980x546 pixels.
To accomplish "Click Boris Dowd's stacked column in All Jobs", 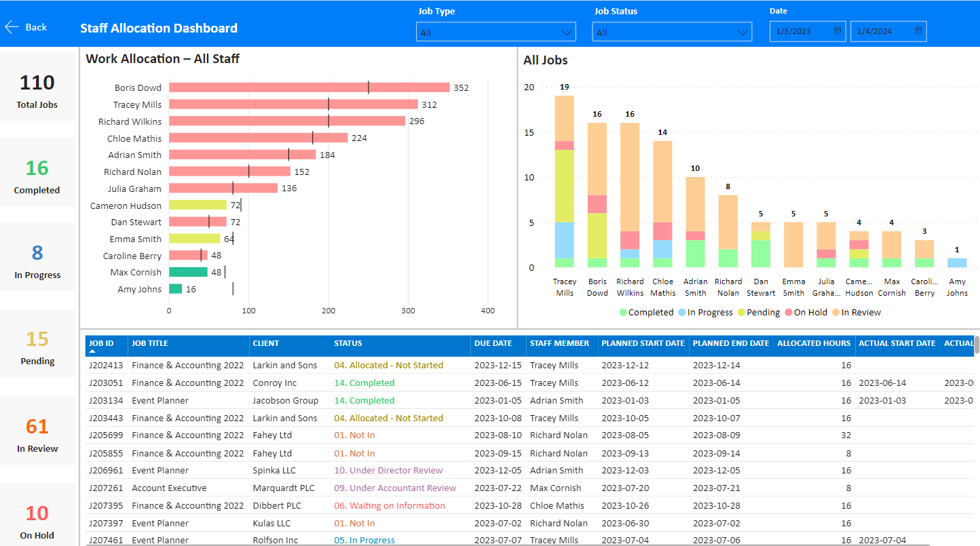I will coord(597,195).
